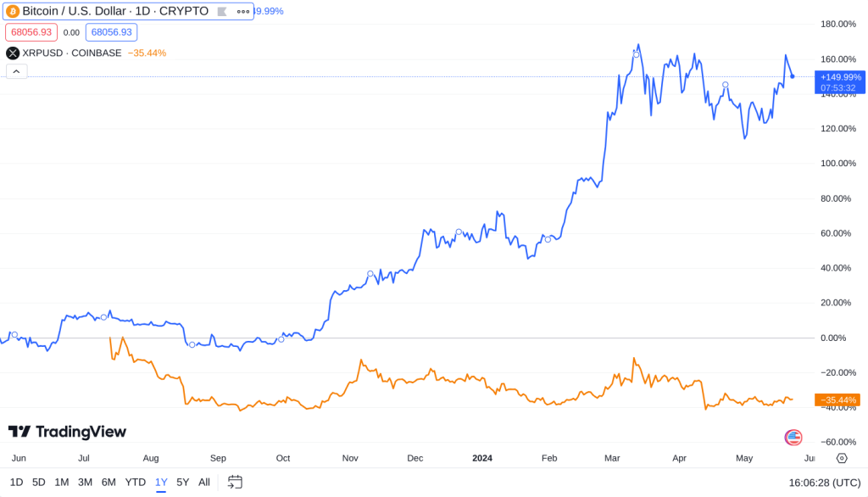The width and height of the screenshot is (868, 497).
Task: Click the blue buy price button 68056.93
Action: coord(111,31)
